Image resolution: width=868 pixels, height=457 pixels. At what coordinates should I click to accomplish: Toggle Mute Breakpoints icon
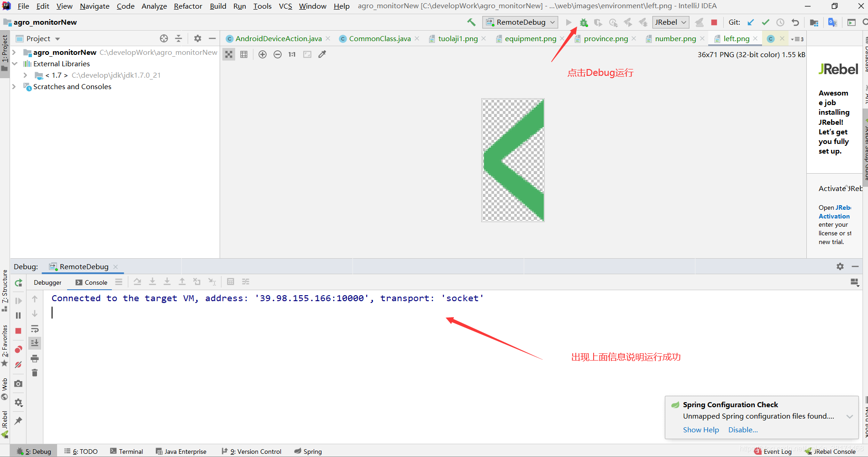tap(18, 365)
